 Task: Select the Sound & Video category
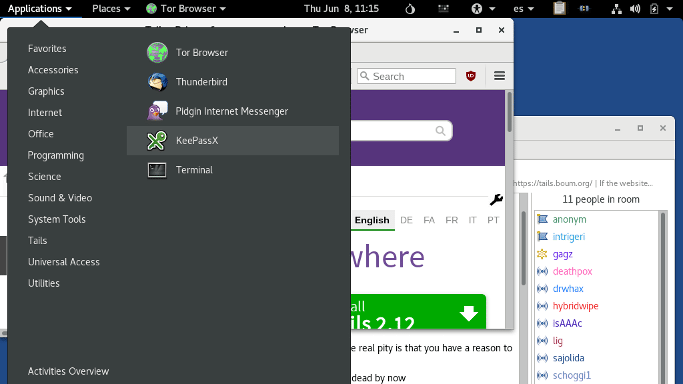pos(60,198)
